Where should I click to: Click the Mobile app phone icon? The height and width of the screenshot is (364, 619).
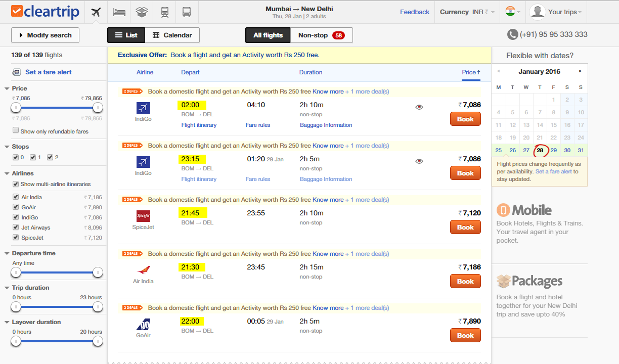click(503, 210)
